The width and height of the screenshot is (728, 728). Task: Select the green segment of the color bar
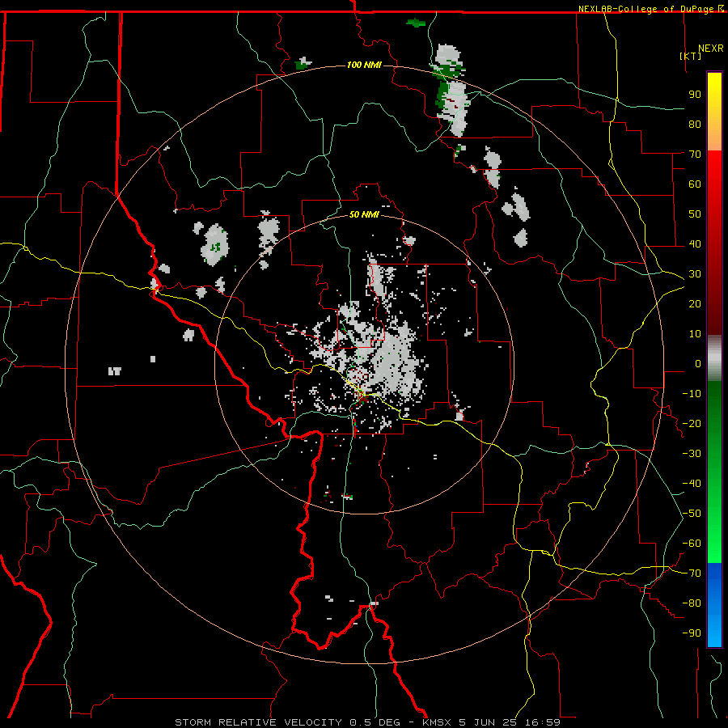pos(714,472)
